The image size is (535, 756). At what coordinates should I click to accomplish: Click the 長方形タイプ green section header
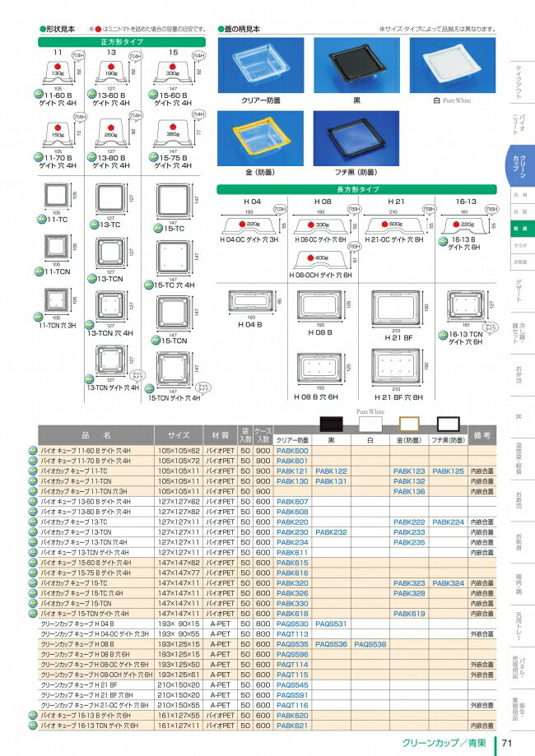357,189
